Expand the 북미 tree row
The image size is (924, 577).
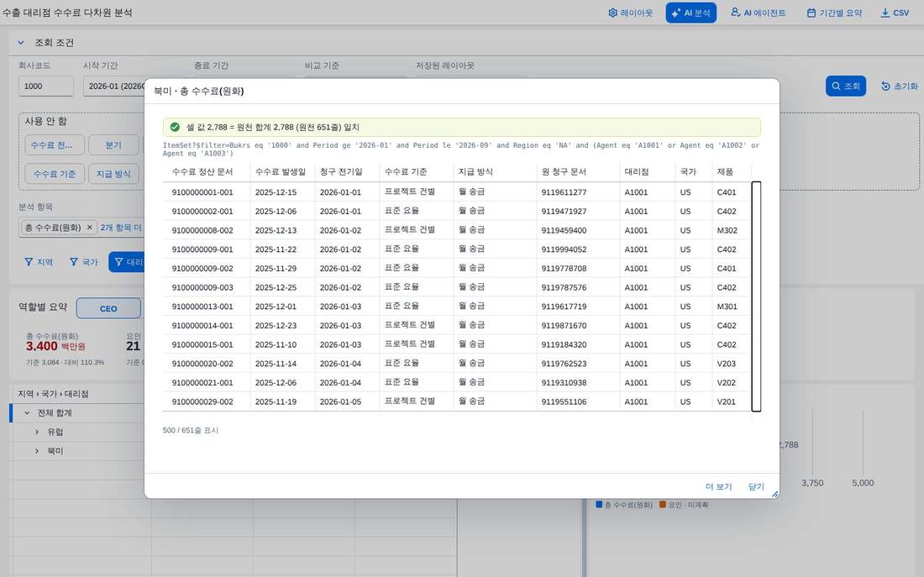37,451
